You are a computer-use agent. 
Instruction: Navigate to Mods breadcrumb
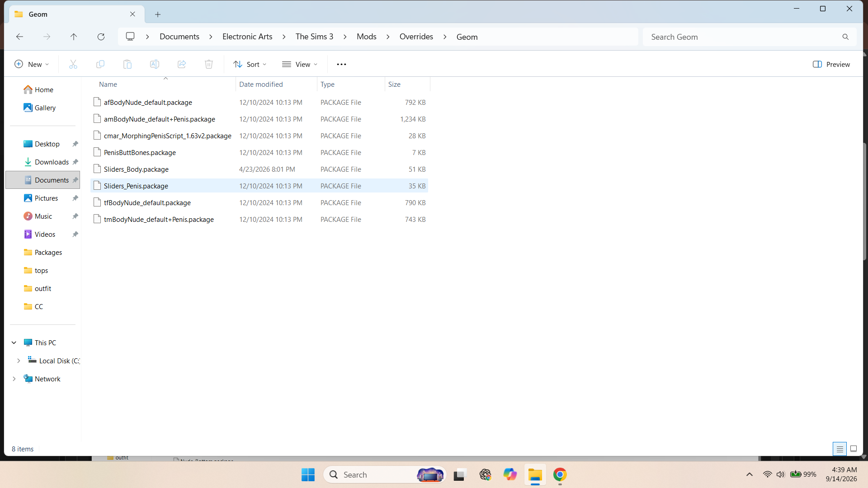(x=366, y=37)
